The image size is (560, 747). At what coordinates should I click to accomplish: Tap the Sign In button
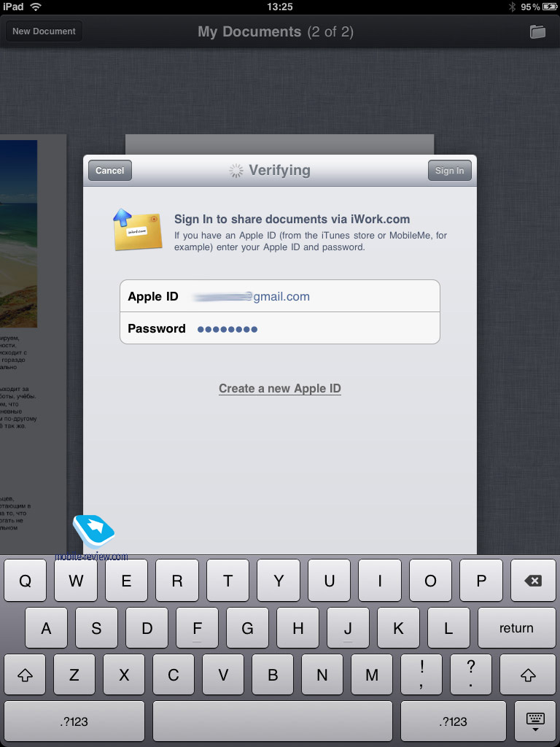click(449, 170)
